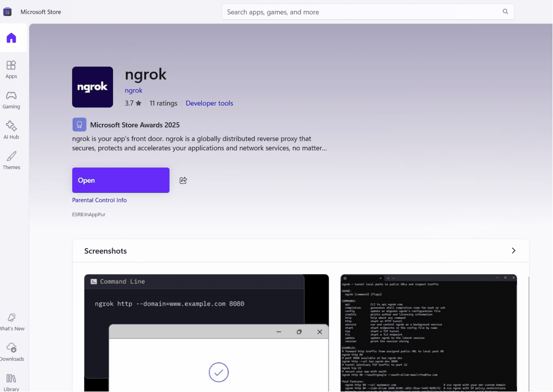Click the ESRB:InAppPur label
553x392 pixels.
pyautogui.click(x=89, y=214)
